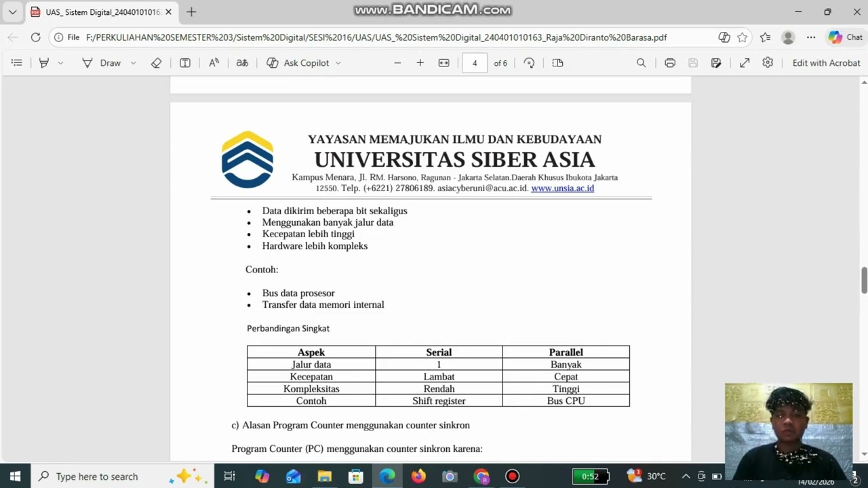Zoom out the PDF page

click(397, 63)
